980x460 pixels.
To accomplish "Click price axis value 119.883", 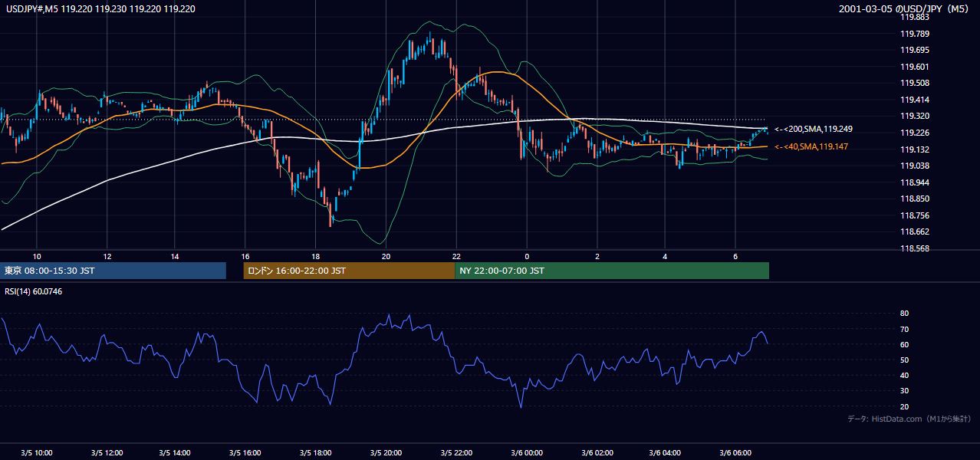I will point(914,17).
